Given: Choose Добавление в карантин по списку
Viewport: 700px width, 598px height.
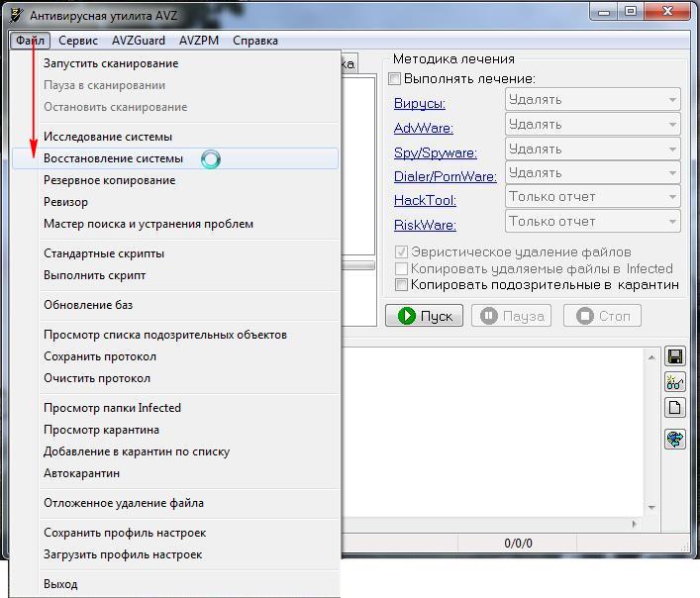Looking at the screenshot, I should click(175, 451).
